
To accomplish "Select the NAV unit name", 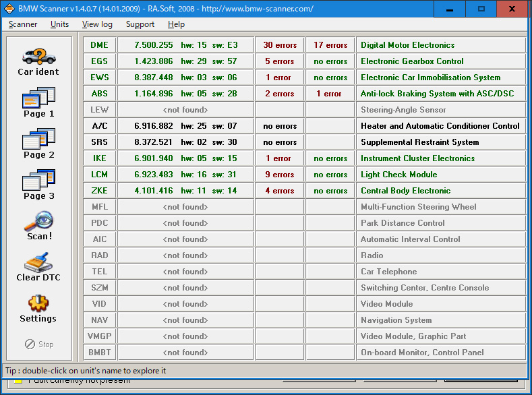I will tap(100, 320).
